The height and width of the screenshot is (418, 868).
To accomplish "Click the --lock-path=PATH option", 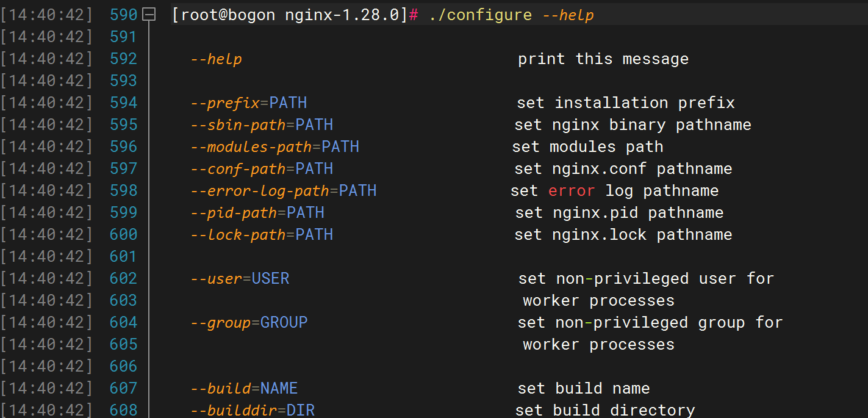I will (262, 234).
